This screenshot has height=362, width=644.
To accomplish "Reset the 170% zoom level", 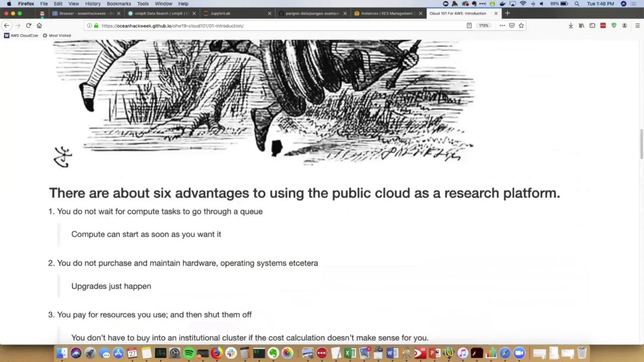I will pyautogui.click(x=484, y=26).
